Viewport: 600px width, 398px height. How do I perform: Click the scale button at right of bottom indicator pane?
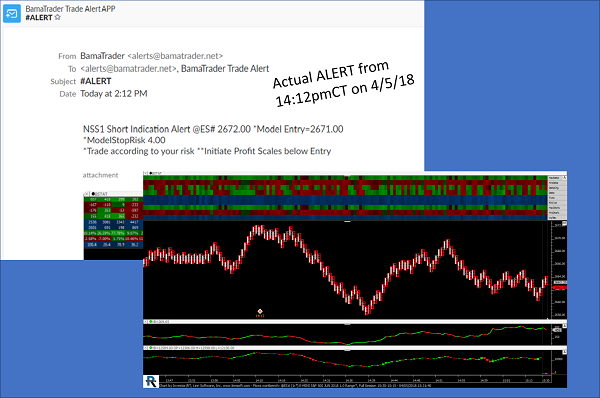[565, 351]
